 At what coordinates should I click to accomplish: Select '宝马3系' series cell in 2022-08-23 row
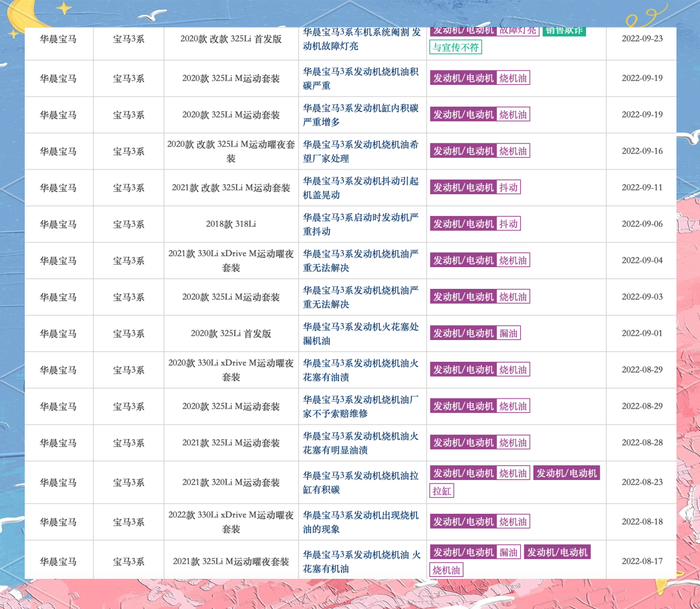click(x=129, y=482)
